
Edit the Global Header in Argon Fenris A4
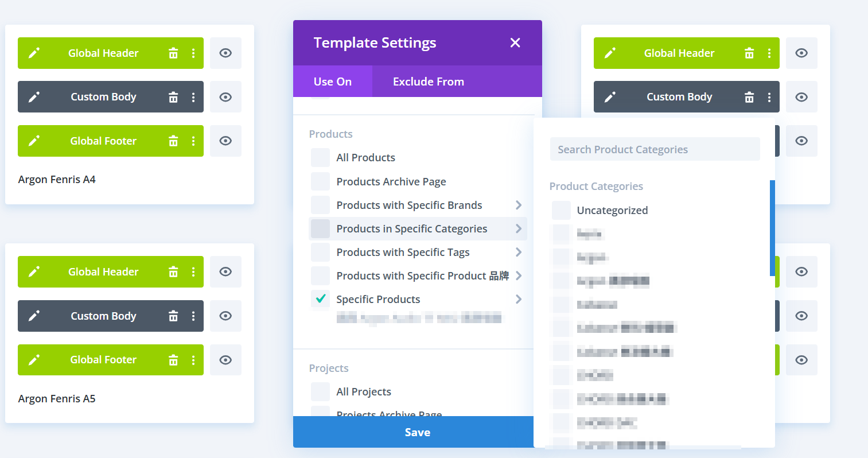[34, 53]
